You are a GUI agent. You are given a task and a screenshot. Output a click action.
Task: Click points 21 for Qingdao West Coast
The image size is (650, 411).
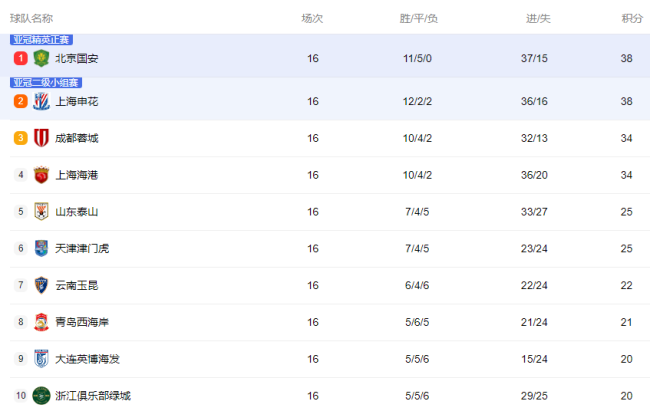tap(626, 322)
